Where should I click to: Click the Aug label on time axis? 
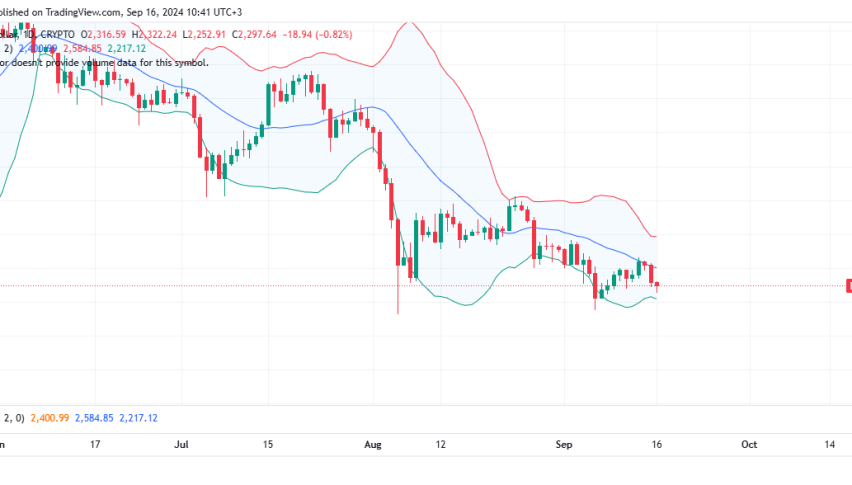[373, 444]
